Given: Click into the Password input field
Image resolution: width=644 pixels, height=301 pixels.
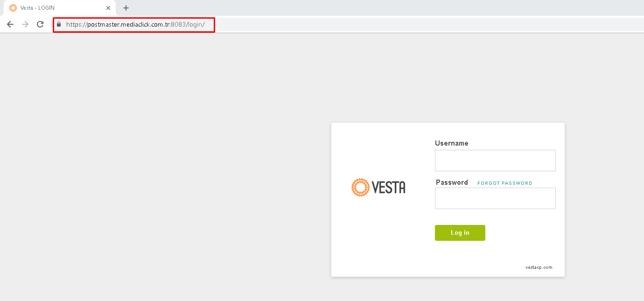Looking at the screenshot, I should [495, 198].
